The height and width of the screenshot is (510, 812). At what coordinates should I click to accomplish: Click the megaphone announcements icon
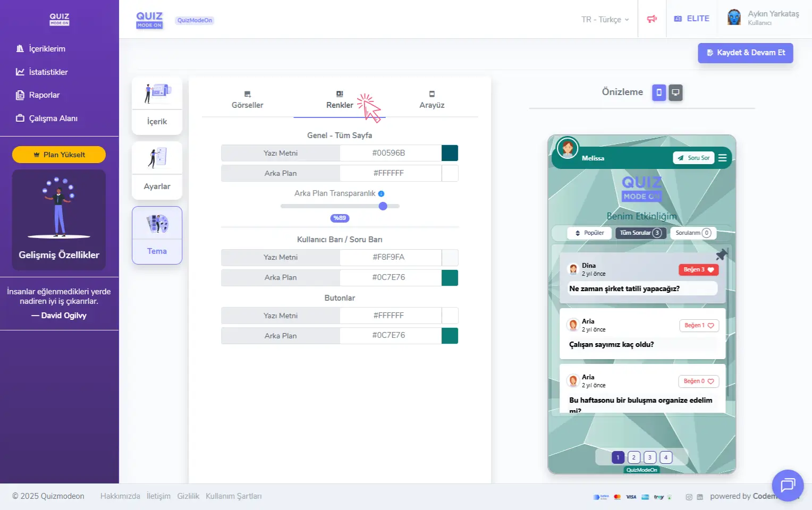pyautogui.click(x=652, y=19)
